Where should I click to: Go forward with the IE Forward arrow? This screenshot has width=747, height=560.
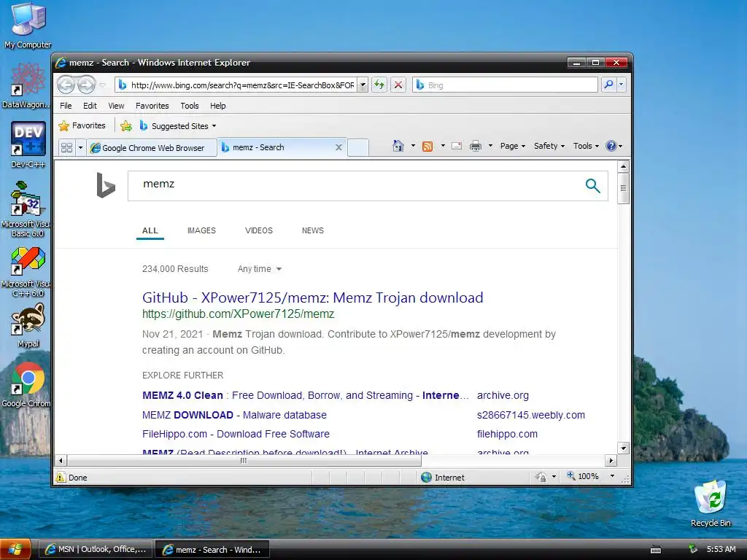tap(86, 85)
